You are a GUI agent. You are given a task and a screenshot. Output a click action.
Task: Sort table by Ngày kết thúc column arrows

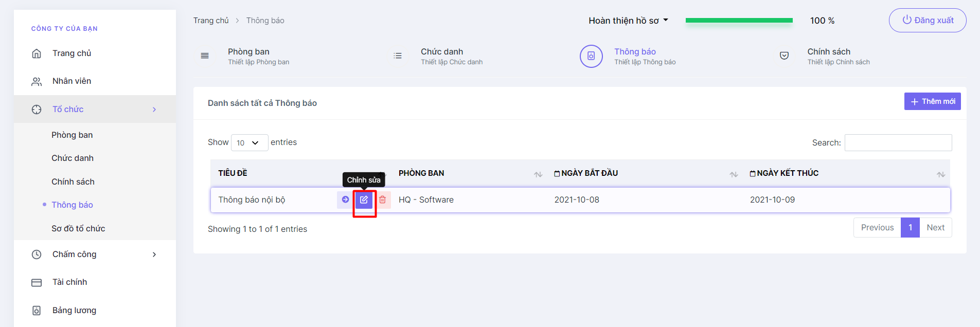[x=941, y=174]
